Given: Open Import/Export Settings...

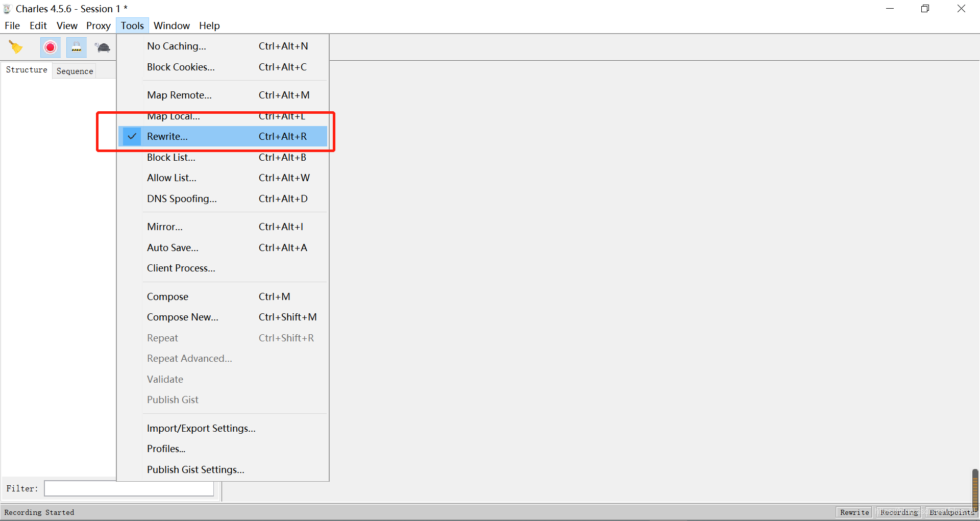Looking at the screenshot, I should (x=223, y=428).
